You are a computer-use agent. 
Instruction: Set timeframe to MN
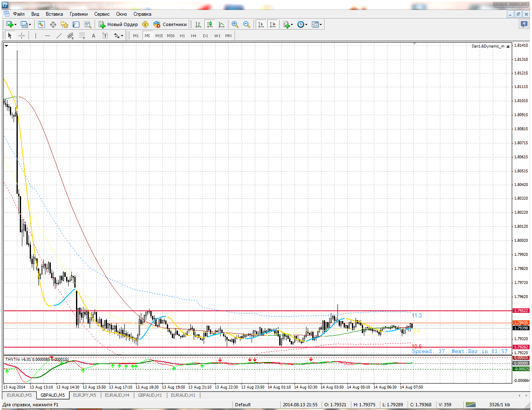pyautogui.click(x=228, y=36)
